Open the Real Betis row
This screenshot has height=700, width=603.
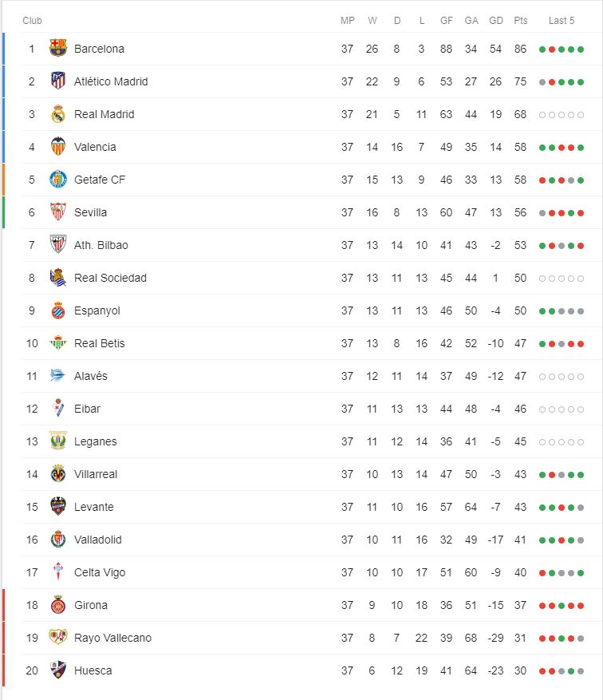pyautogui.click(x=303, y=343)
